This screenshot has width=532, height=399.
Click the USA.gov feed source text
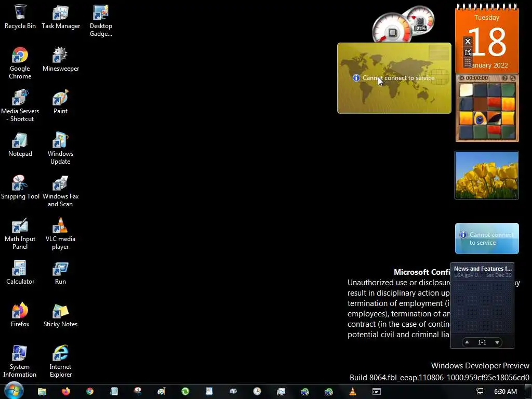468,275
